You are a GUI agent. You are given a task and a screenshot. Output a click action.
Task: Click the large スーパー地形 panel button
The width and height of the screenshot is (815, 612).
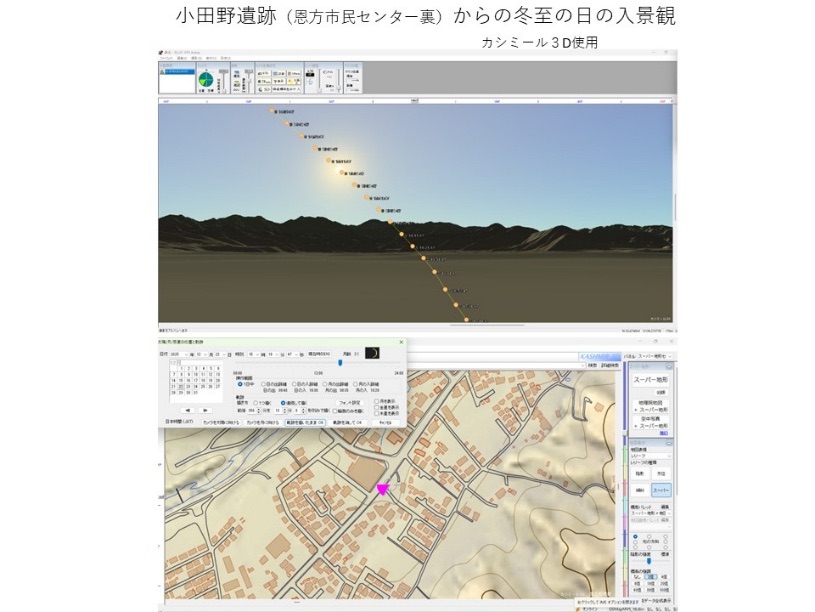click(651, 380)
